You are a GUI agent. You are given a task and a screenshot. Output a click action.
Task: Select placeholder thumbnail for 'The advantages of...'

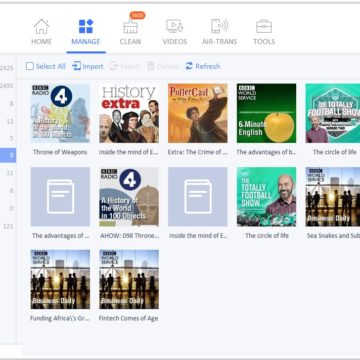tap(60, 197)
